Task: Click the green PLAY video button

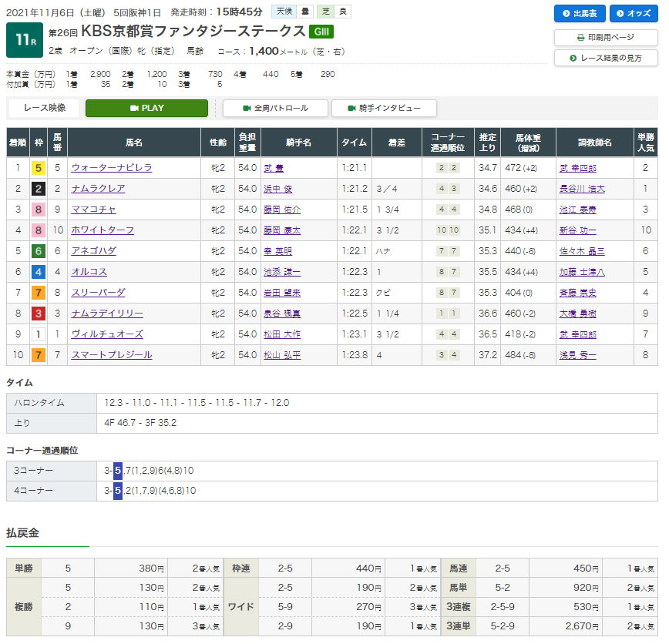Action: tap(146, 109)
